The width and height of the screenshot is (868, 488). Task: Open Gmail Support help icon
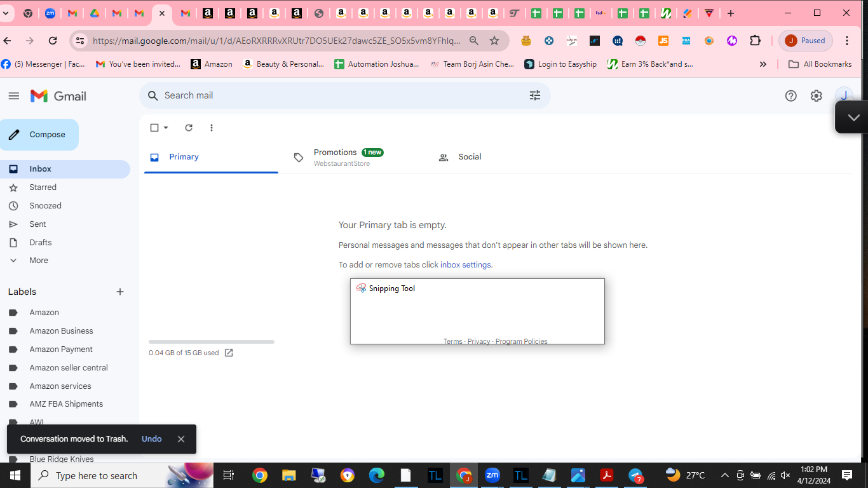point(791,96)
